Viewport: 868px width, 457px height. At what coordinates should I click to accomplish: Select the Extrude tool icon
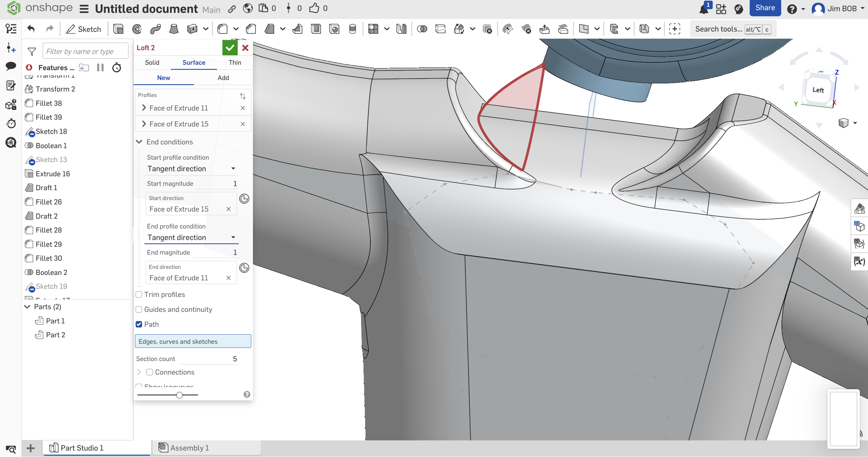[x=118, y=29]
